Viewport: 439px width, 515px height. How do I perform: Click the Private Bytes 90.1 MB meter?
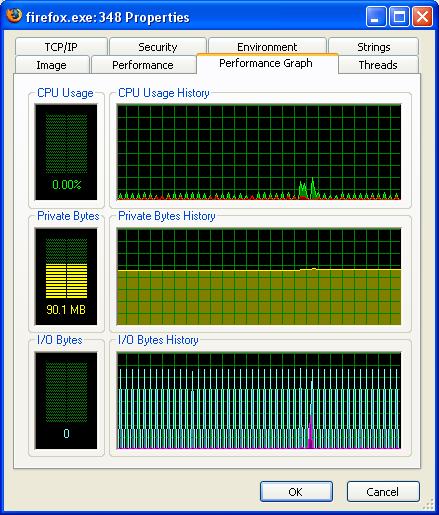tap(66, 276)
